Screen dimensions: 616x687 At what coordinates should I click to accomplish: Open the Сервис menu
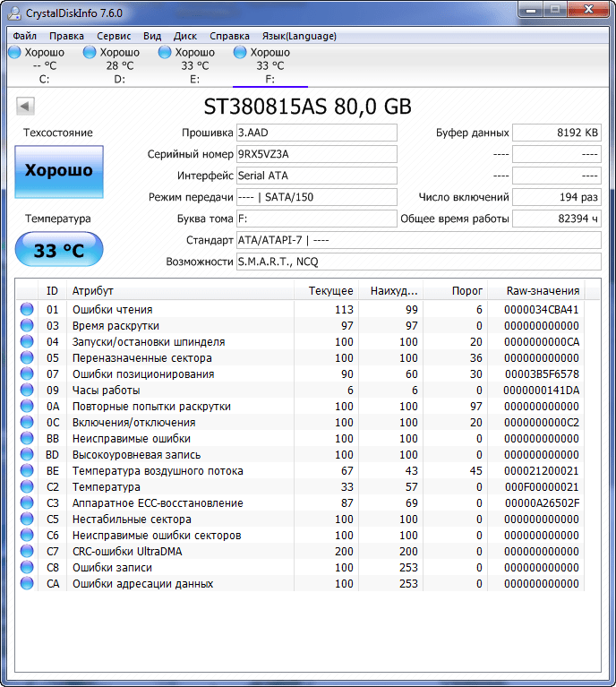pos(114,36)
